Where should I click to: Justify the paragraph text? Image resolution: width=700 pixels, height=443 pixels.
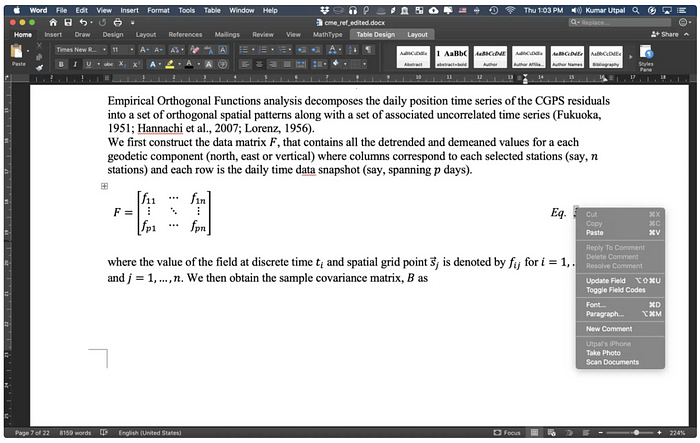point(287,64)
